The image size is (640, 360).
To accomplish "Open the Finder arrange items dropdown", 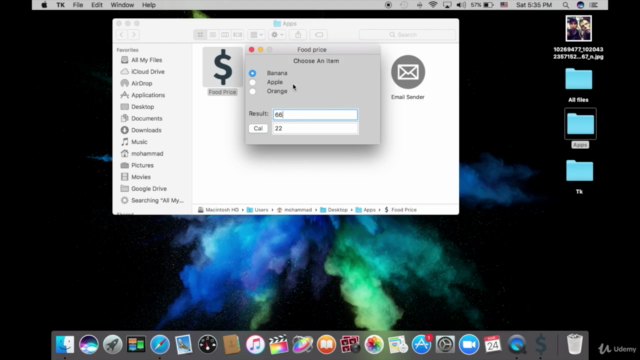I will [x=256, y=35].
